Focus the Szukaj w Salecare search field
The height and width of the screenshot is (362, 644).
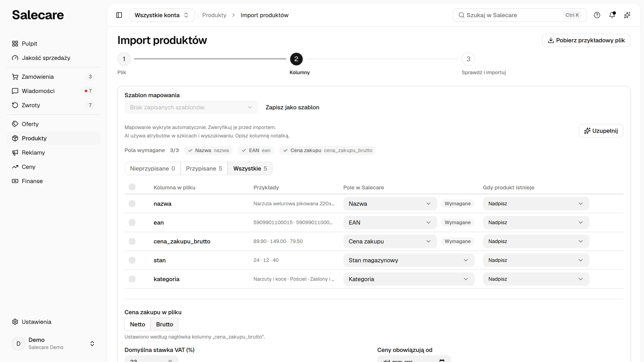pos(520,15)
